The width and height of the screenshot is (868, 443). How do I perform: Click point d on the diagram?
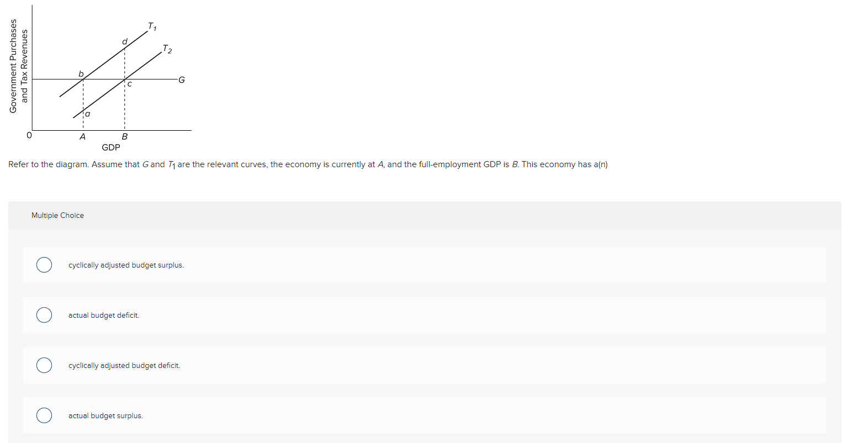[x=124, y=41]
